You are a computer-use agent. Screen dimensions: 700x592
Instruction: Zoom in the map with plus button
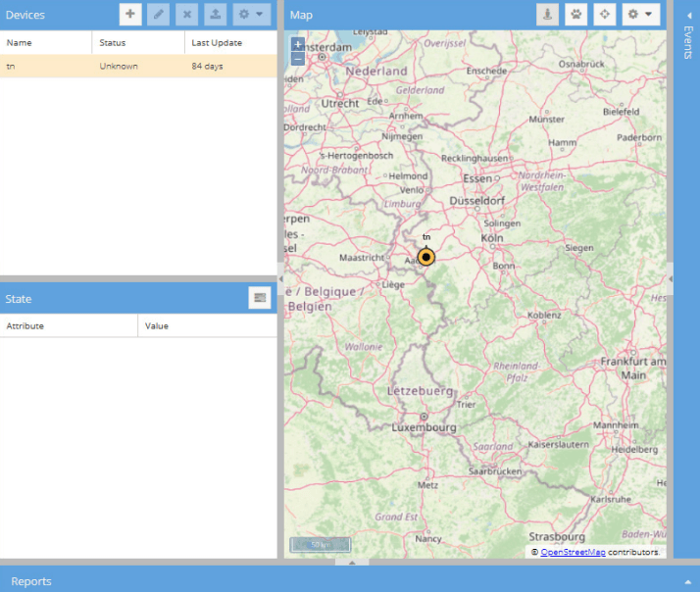[298, 44]
